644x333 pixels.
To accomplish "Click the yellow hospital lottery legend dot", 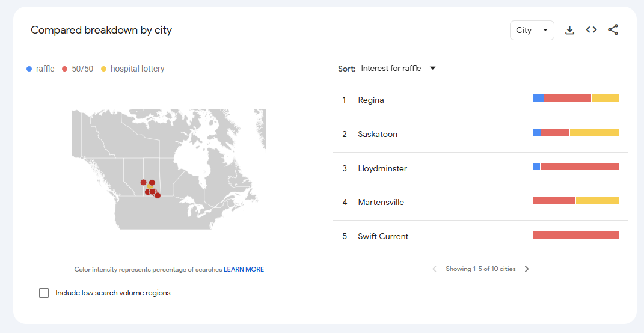I will pyautogui.click(x=103, y=69).
